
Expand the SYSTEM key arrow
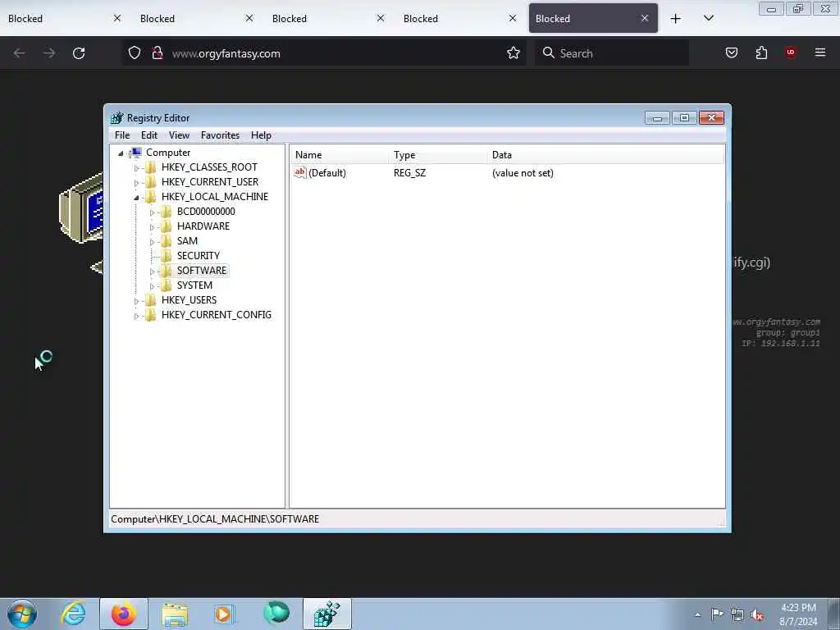pos(152,286)
